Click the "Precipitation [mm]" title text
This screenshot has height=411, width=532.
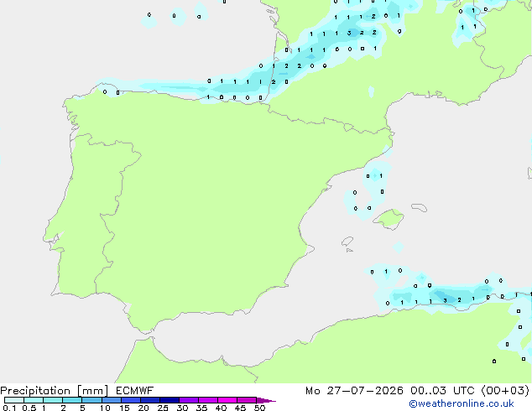[x=55, y=391]
